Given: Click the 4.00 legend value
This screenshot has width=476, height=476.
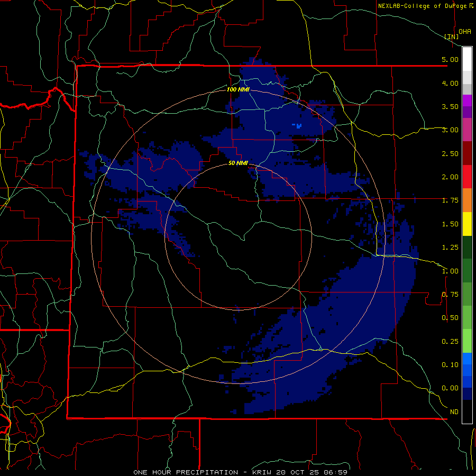Looking at the screenshot, I should [450, 83].
